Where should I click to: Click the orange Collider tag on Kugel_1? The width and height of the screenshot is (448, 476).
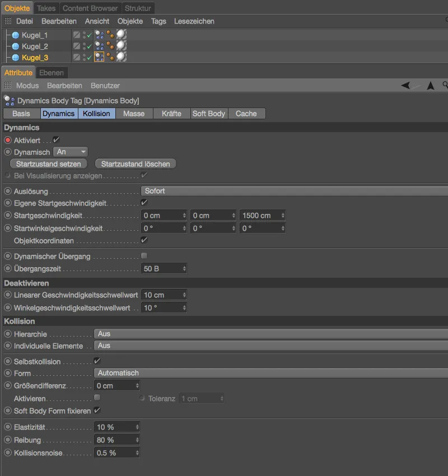110,35
